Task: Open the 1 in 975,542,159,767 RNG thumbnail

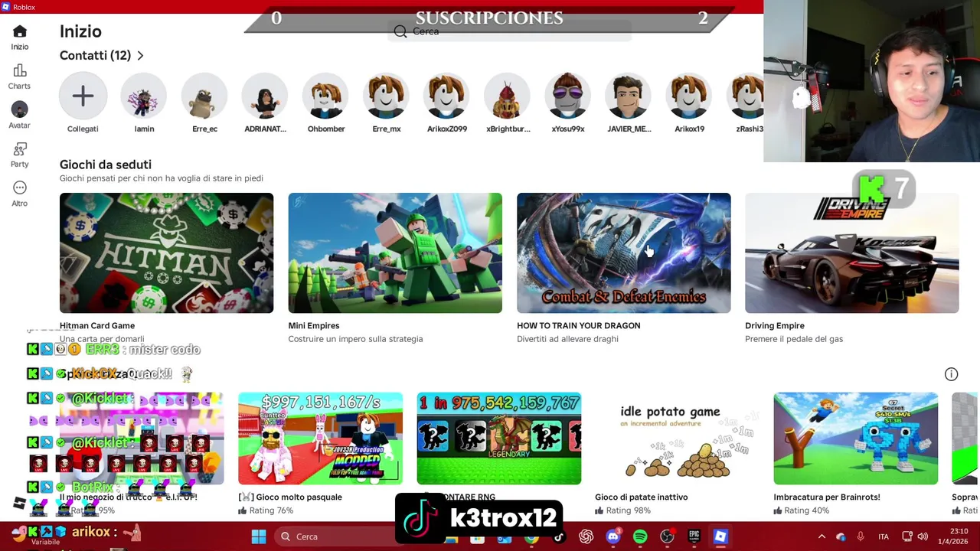Action: click(498, 439)
